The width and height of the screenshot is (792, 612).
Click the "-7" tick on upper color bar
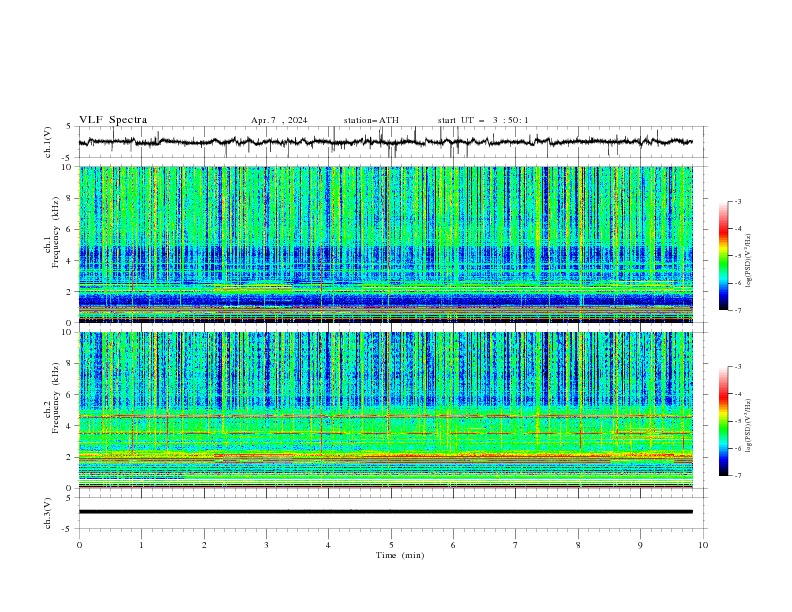tap(738, 311)
